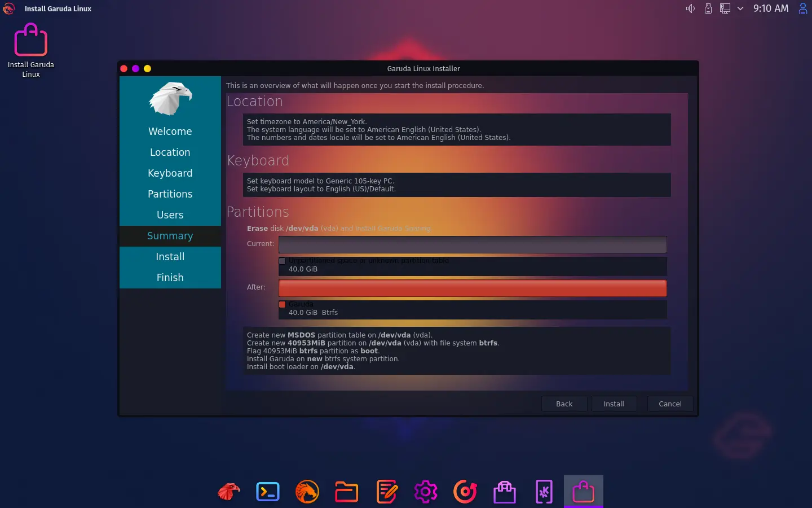This screenshot has height=508, width=812.
Task: Click 'Set keyboard layout to English (US)/Default.'
Action: click(x=321, y=189)
